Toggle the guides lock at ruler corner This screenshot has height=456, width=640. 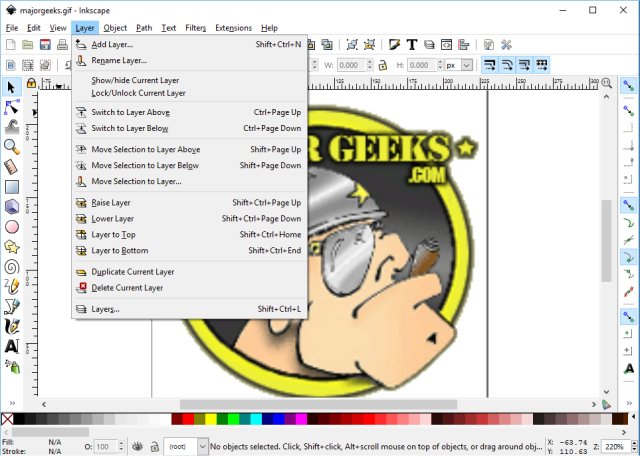pos(31,83)
